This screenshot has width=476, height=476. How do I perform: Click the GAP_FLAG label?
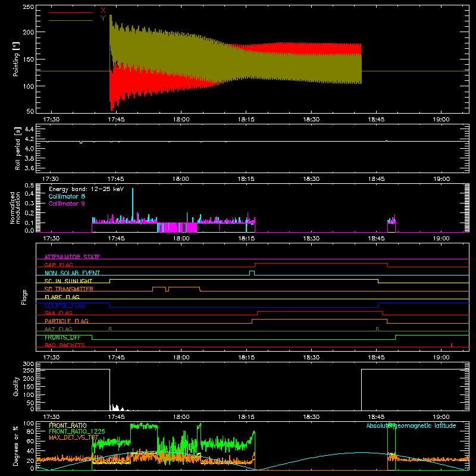coord(58,265)
